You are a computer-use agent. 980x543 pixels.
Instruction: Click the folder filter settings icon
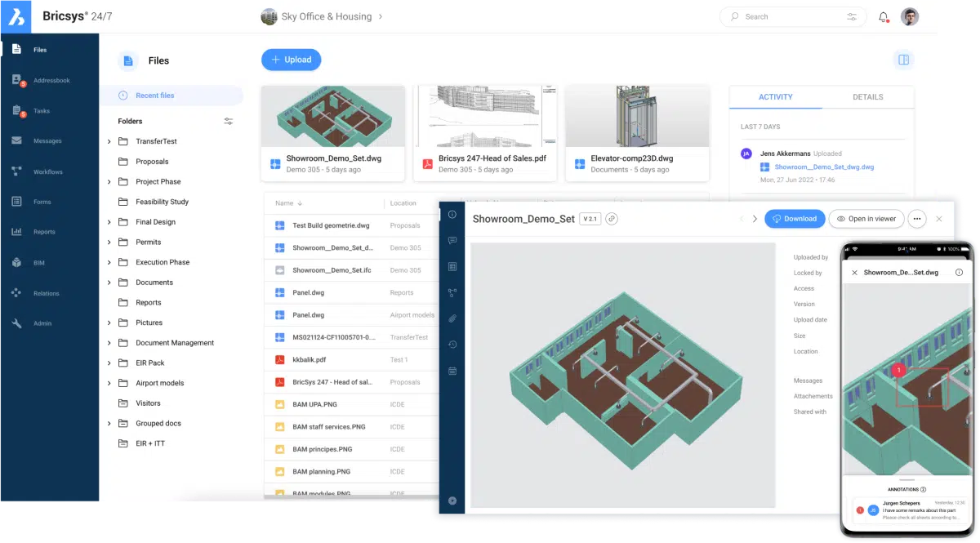click(229, 122)
